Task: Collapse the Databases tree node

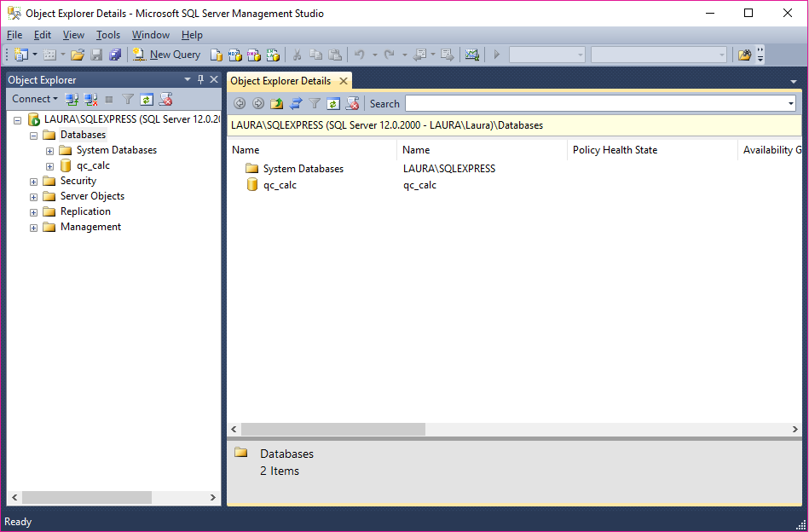Action: (x=33, y=136)
